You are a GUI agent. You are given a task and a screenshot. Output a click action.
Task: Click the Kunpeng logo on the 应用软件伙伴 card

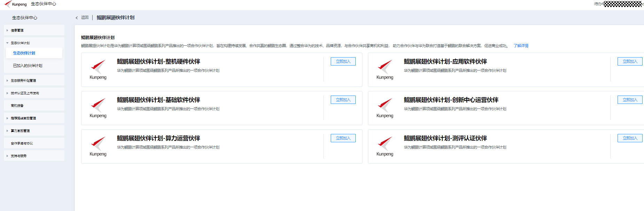(385, 70)
